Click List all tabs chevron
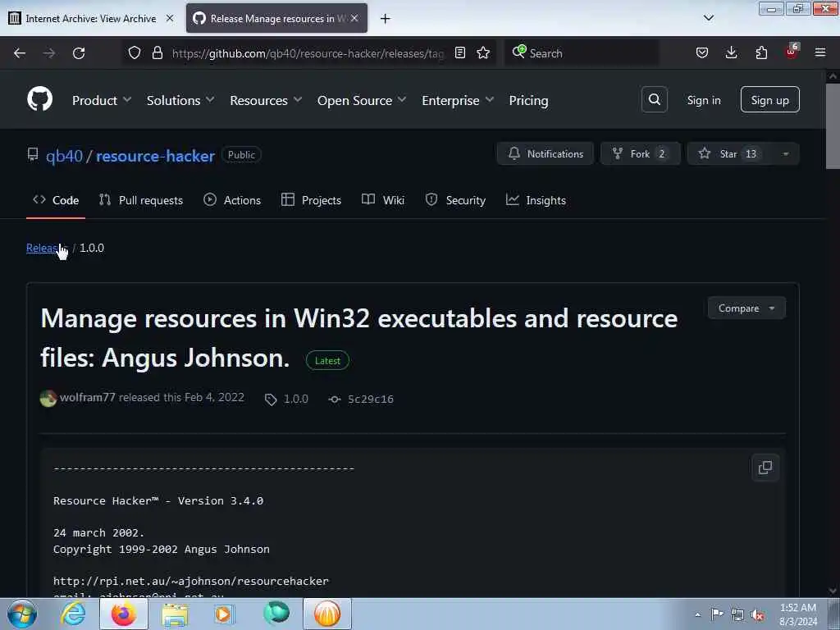840x630 pixels. coord(708,18)
